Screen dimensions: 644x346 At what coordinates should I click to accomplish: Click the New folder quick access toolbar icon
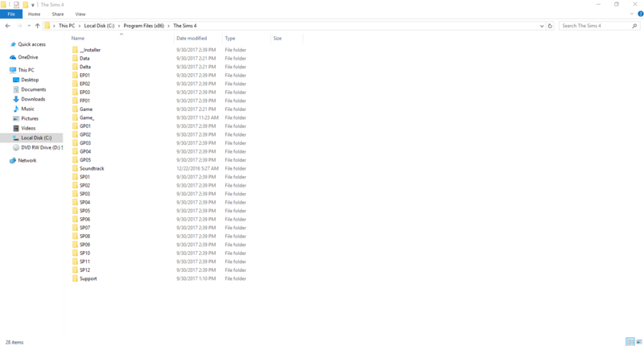point(25,5)
